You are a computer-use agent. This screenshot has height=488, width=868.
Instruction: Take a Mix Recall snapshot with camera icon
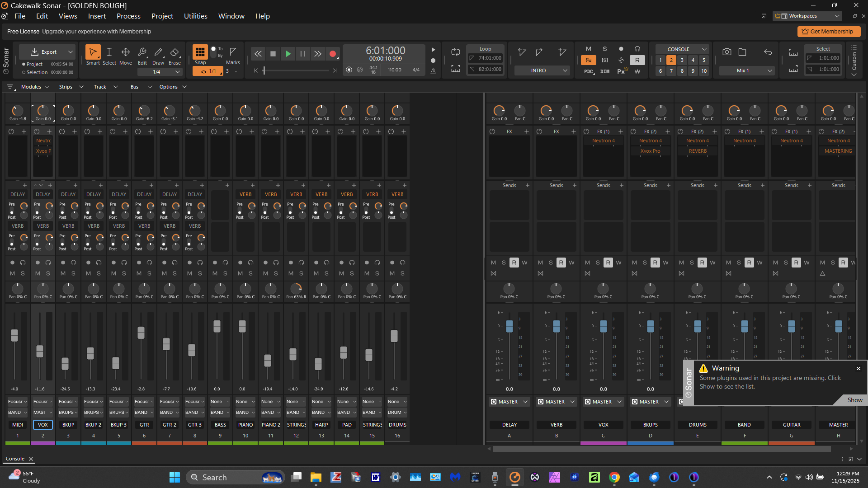726,52
